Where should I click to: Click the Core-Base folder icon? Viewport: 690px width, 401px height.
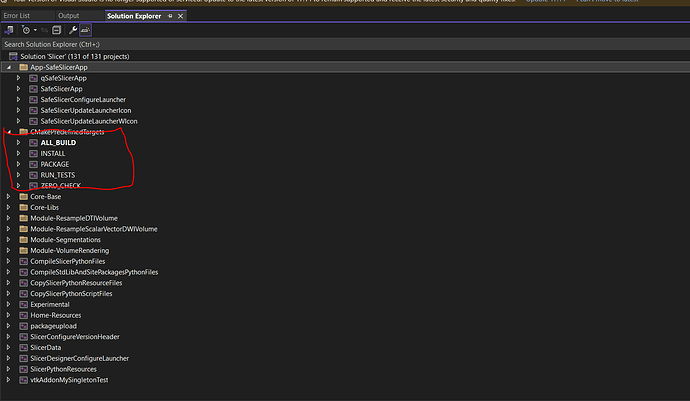(24, 197)
